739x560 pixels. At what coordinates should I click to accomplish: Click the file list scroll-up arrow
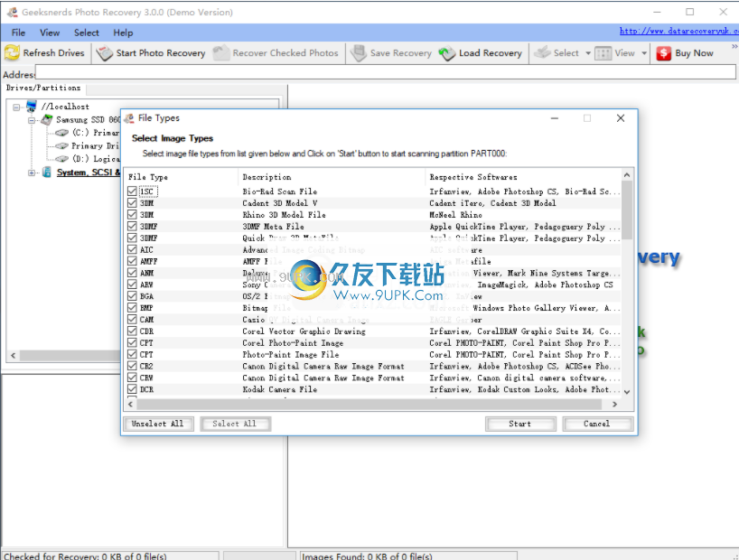coord(627,175)
